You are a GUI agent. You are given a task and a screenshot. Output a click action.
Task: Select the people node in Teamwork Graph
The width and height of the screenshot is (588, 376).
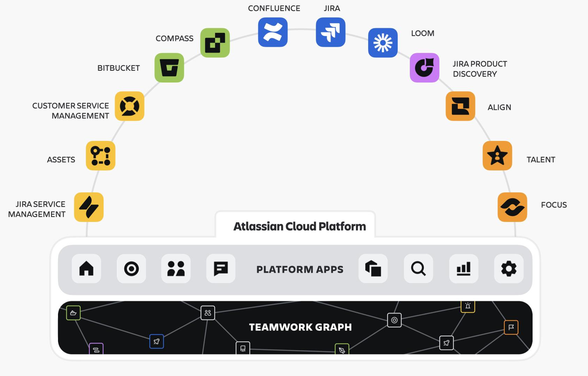pyautogui.click(x=208, y=313)
